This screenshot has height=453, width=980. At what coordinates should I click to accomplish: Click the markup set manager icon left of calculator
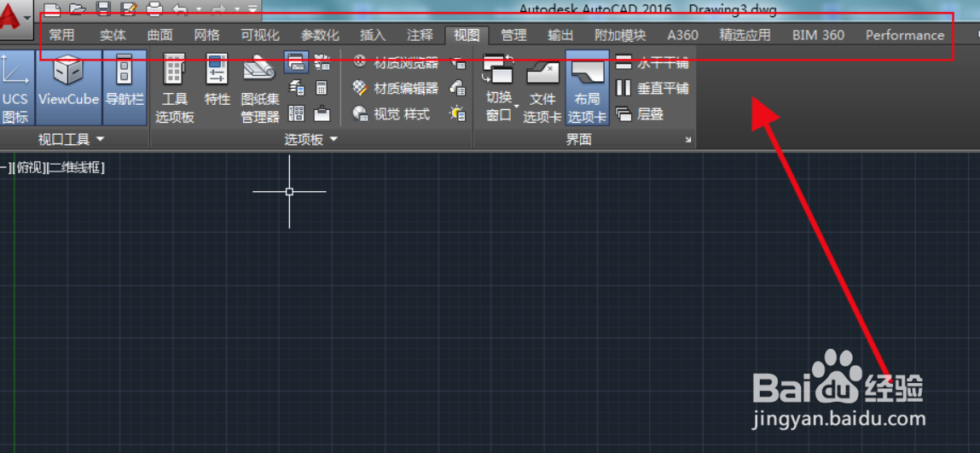pyautogui.click(x=296, y=88)
